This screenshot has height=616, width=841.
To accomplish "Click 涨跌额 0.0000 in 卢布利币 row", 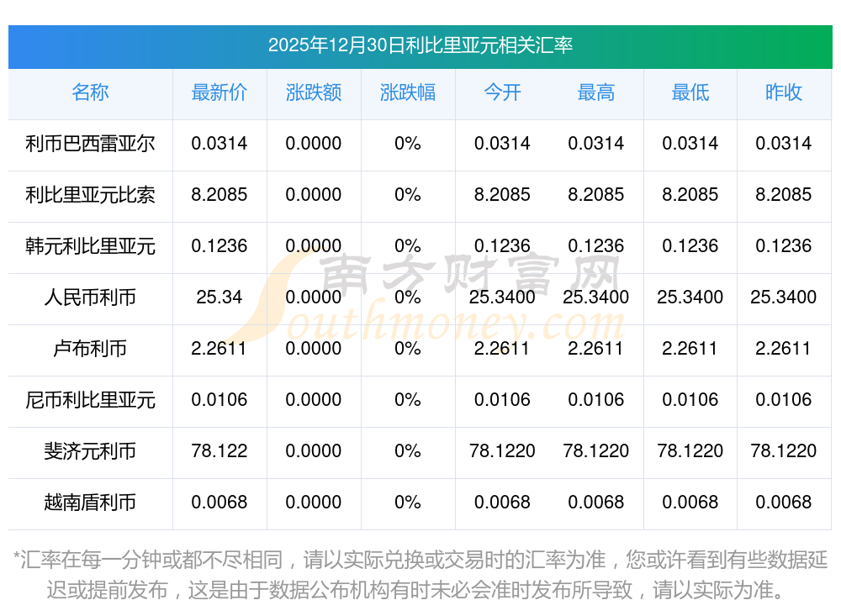I will (314, 349).
